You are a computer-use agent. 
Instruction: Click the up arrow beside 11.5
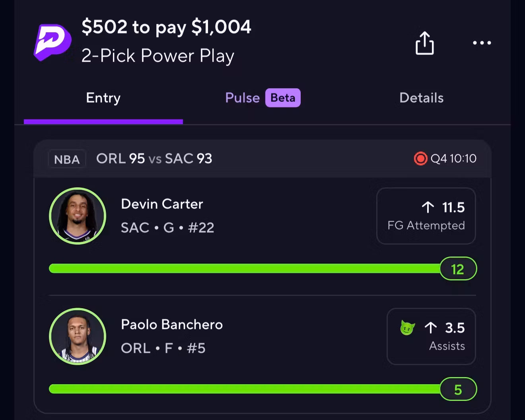click(x=428, y=207)
